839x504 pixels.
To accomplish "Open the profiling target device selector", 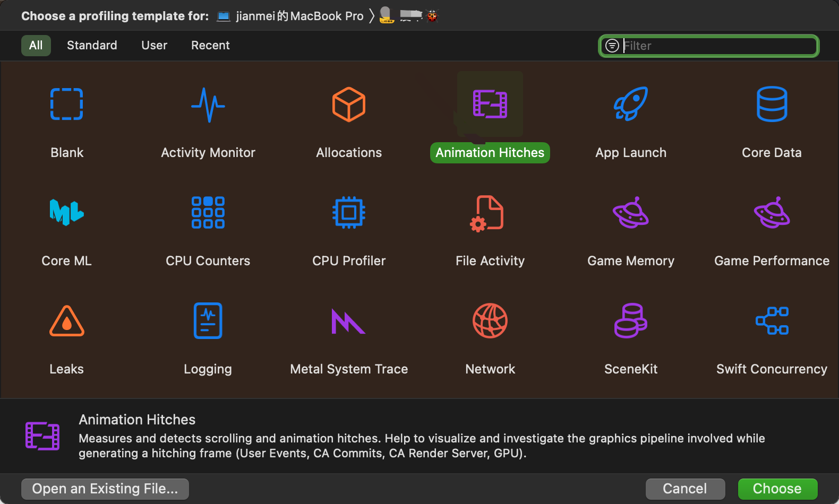I will point(290,16).
